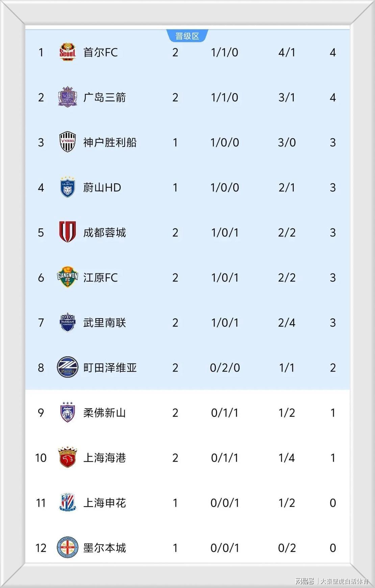This screenshot has width=375, height=588.
Task: Click the Gangwon FC green crest
Action: [68, 277]
